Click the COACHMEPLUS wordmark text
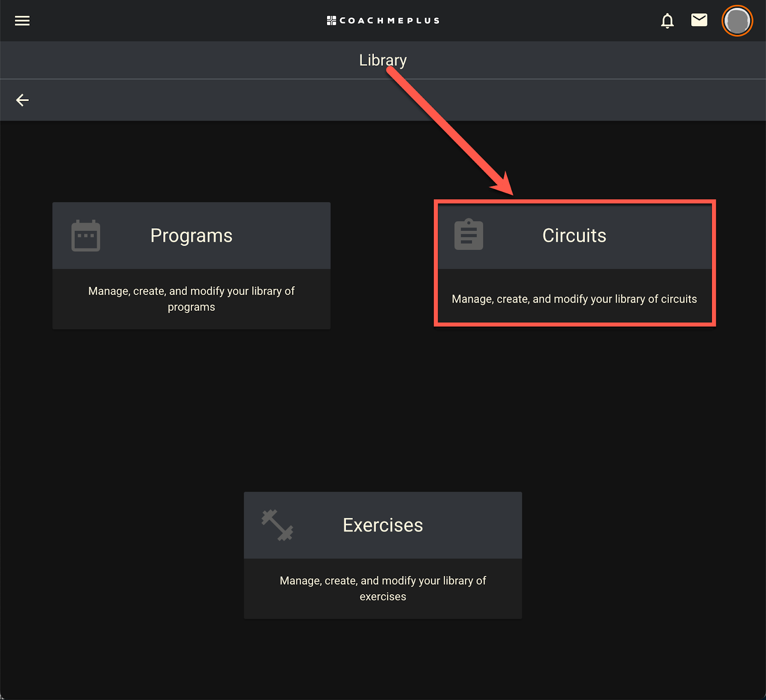Image resolution: width=766 pixels, height=700 pixels. coord(389,21)
